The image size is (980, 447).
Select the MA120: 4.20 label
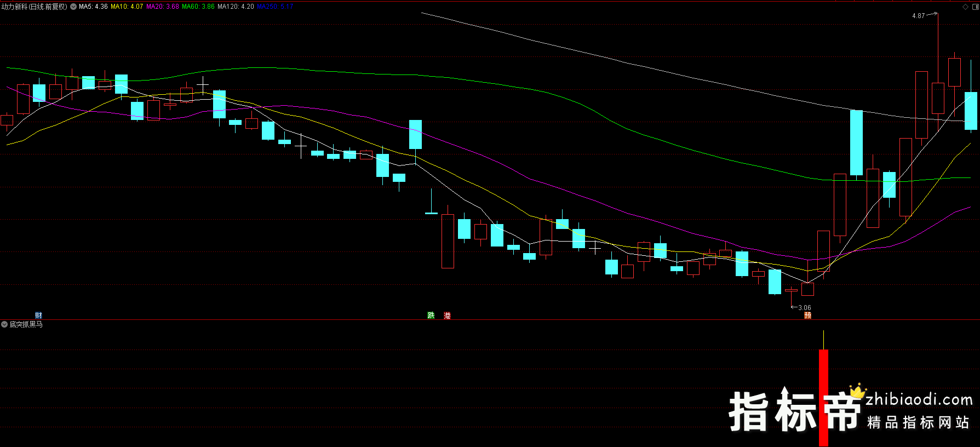[236, 7]
